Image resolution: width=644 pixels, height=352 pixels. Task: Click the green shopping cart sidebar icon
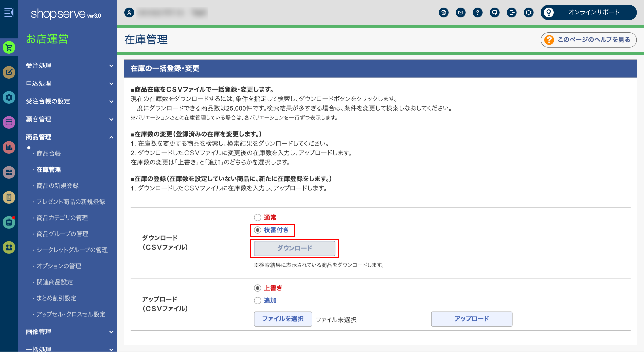[x=9, y=47]
